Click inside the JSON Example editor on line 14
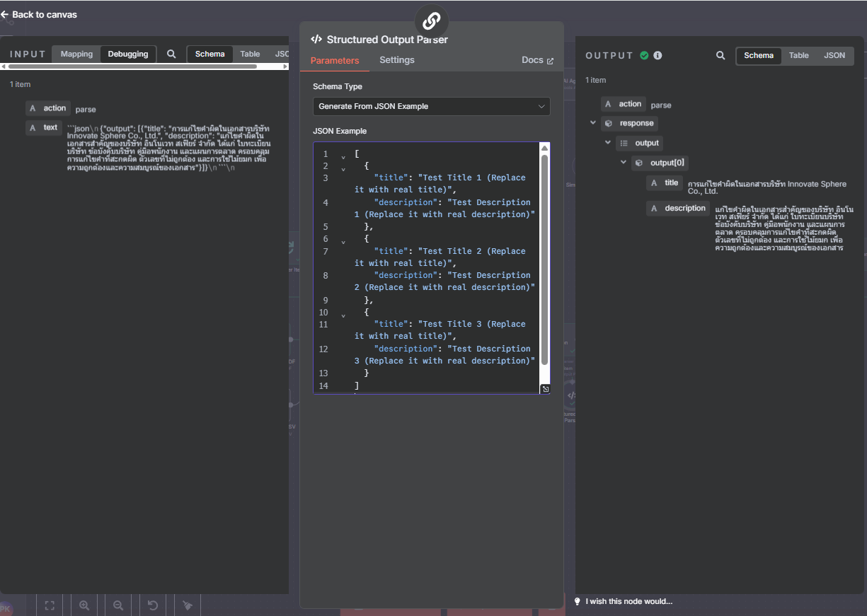 (357, 385)
